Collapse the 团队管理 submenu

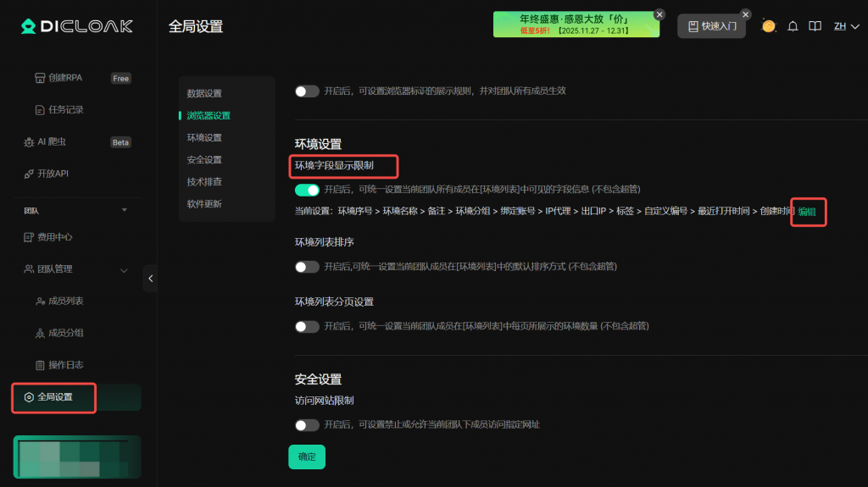click(x=124, y=269)
